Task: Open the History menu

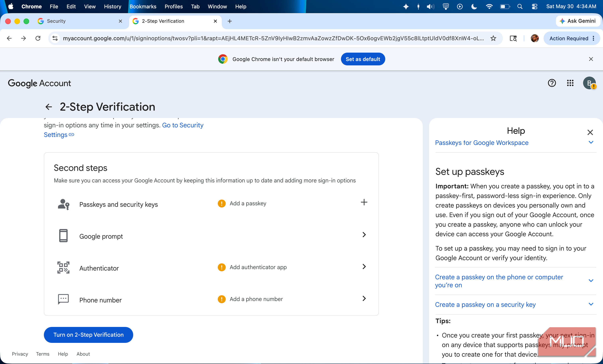Action: (113, 7)
